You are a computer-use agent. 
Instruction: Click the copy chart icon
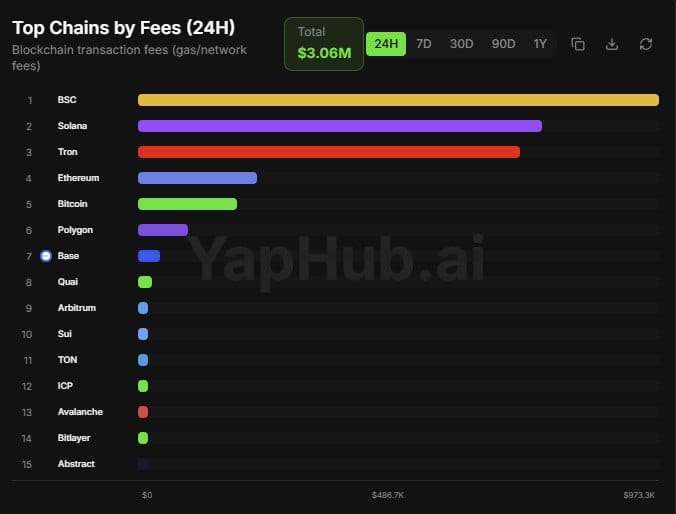578,44
